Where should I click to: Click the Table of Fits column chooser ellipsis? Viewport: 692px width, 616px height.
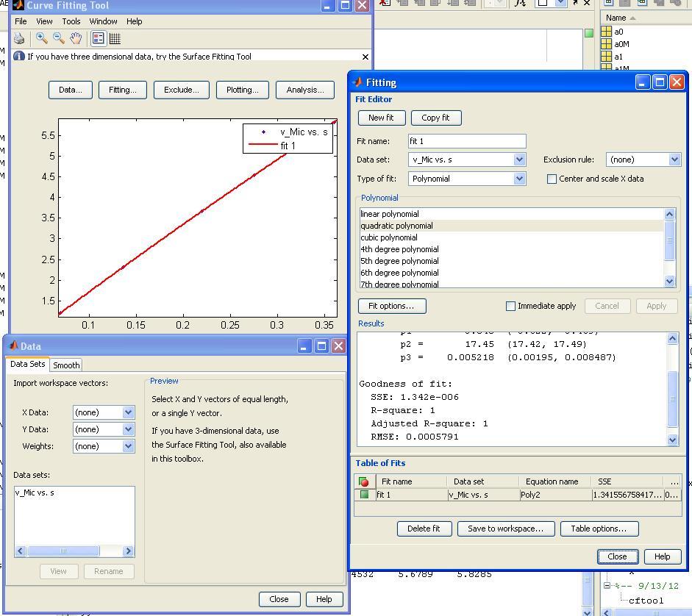coord(674,481)
